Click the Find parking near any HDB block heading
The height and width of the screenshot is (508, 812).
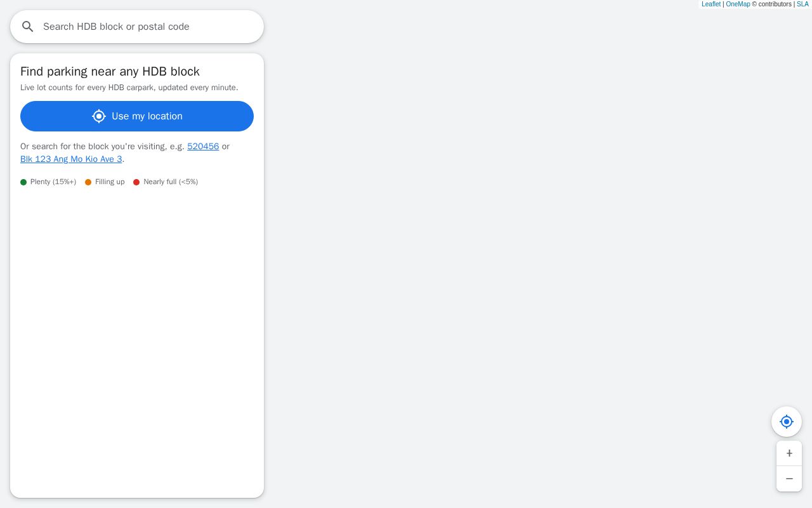coord(110,71)
